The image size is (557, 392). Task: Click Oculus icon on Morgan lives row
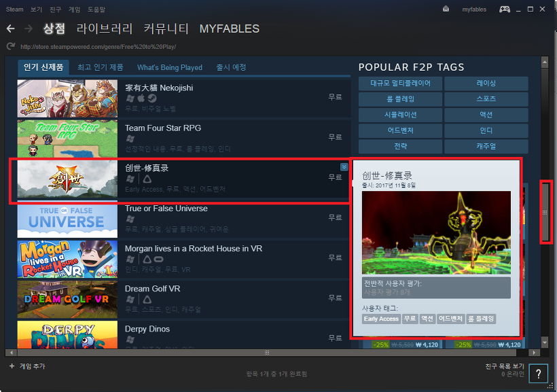click(x=158, y=259)
